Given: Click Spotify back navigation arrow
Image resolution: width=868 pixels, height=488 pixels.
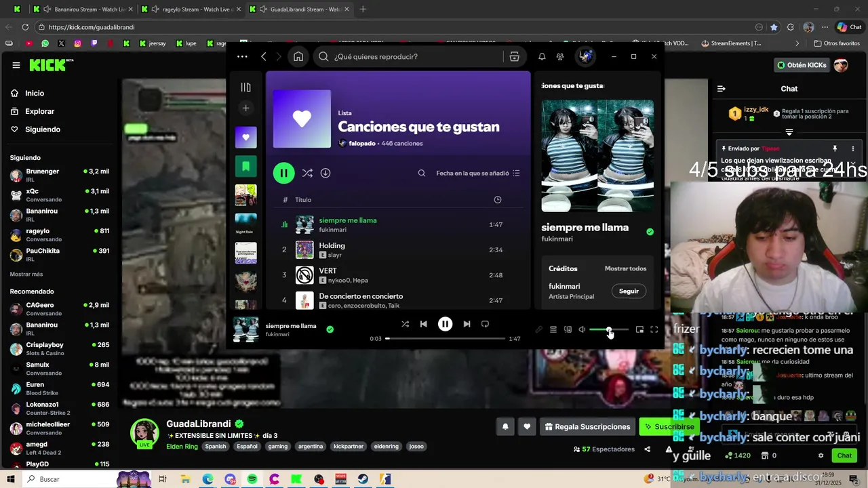Looking at the screenshot, I should [x=264, y=57].
